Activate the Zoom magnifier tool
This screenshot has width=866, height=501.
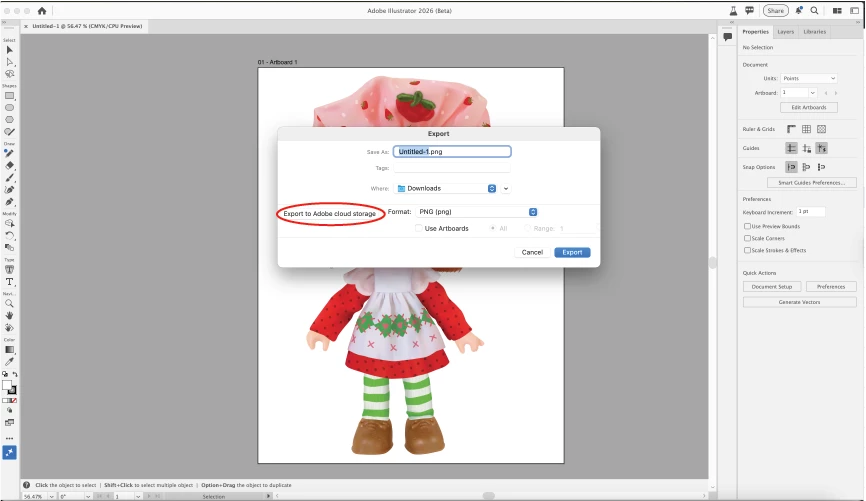coord(9,303)
